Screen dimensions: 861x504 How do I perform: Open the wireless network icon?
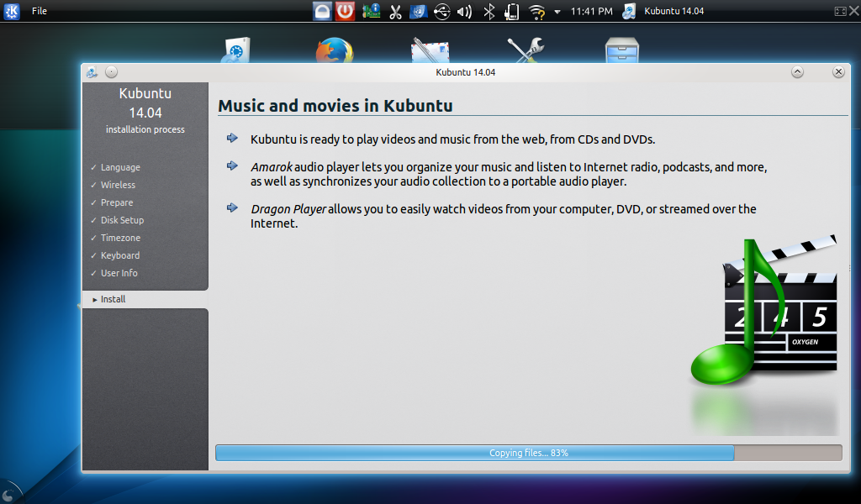coord(536,12)
